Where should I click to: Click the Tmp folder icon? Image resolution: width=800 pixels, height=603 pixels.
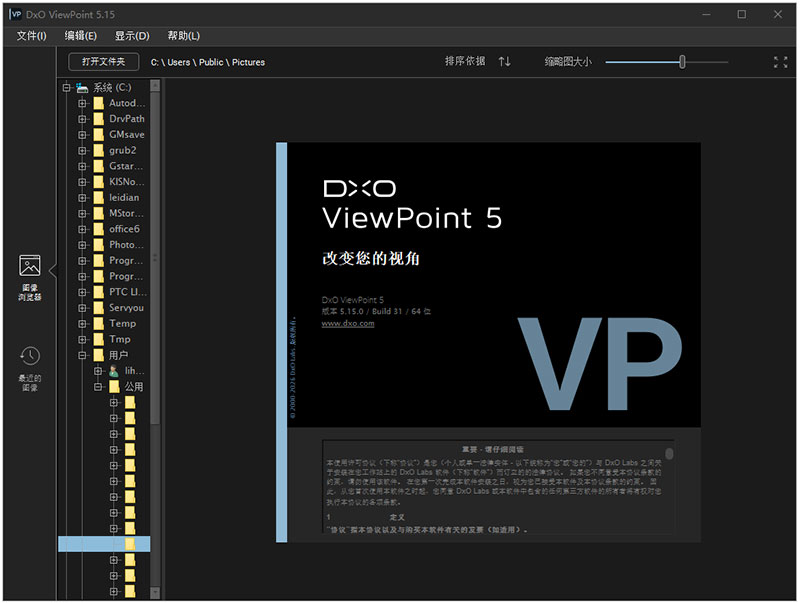coord(99,339)
